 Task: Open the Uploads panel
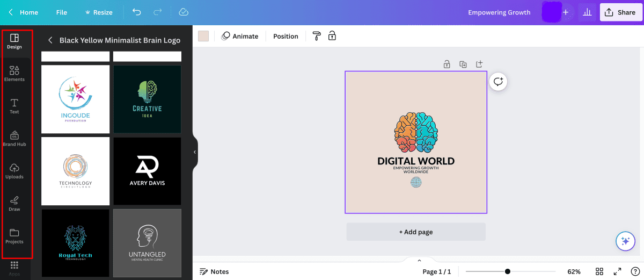coord(14,171)
